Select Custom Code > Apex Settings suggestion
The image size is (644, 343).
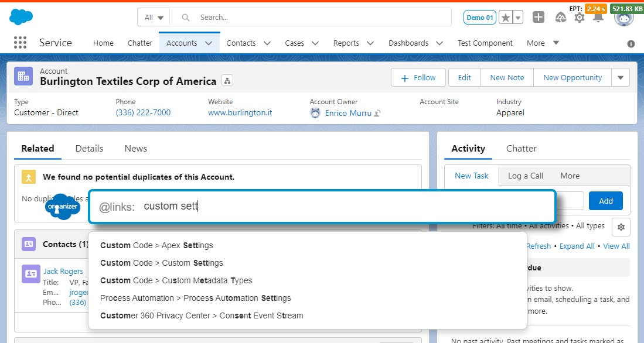tap(156, 245)
